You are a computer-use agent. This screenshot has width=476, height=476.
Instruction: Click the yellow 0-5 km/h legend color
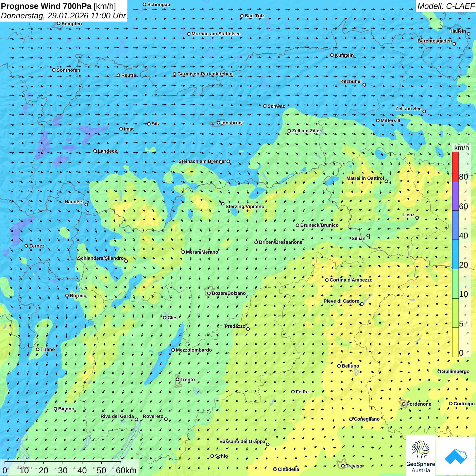click(455, 342)
